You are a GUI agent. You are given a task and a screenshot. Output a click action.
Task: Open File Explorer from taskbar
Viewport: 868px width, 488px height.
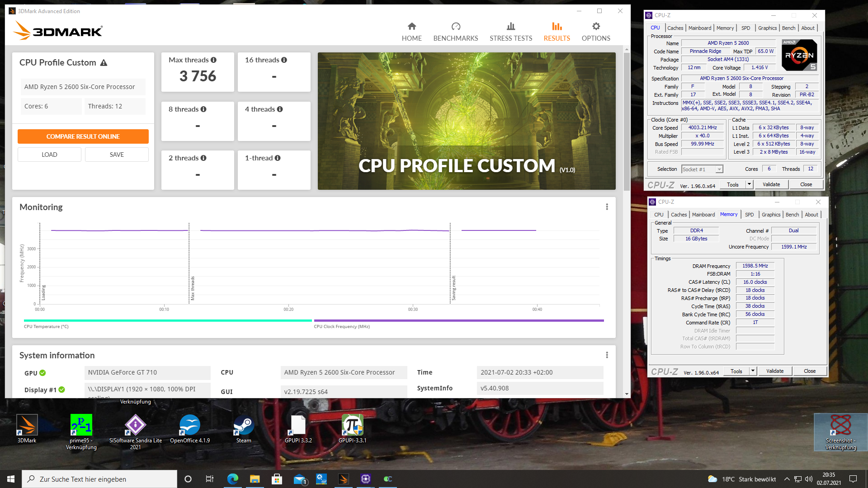click(x=255, y=479)
